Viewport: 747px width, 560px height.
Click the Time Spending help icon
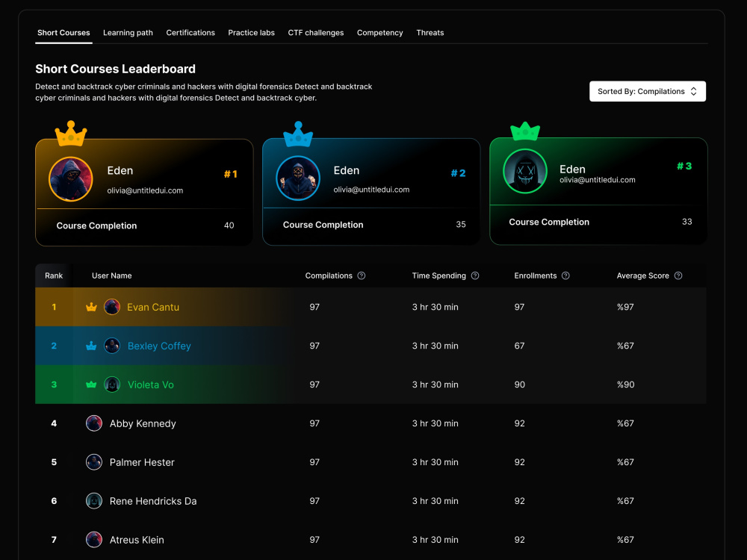[x=475, y=276]
